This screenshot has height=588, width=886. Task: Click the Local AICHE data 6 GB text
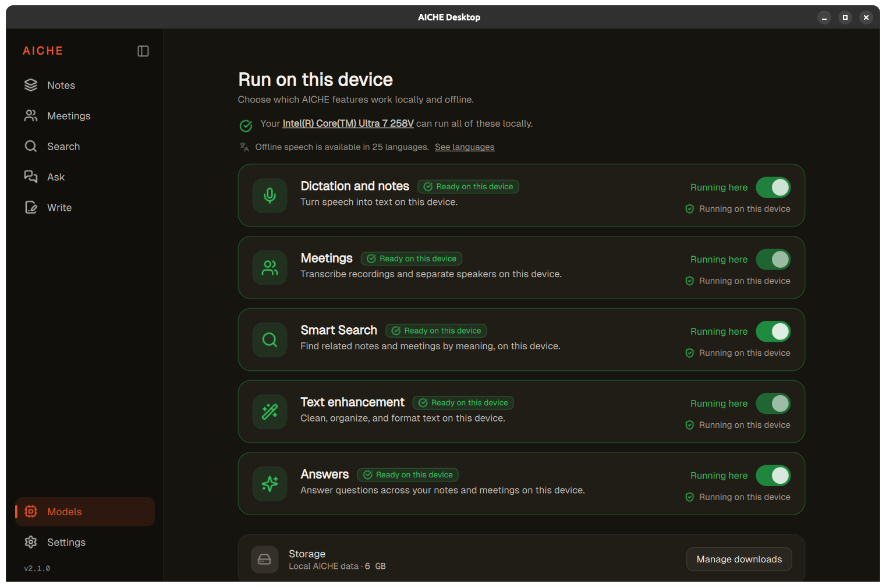(338, 566)
